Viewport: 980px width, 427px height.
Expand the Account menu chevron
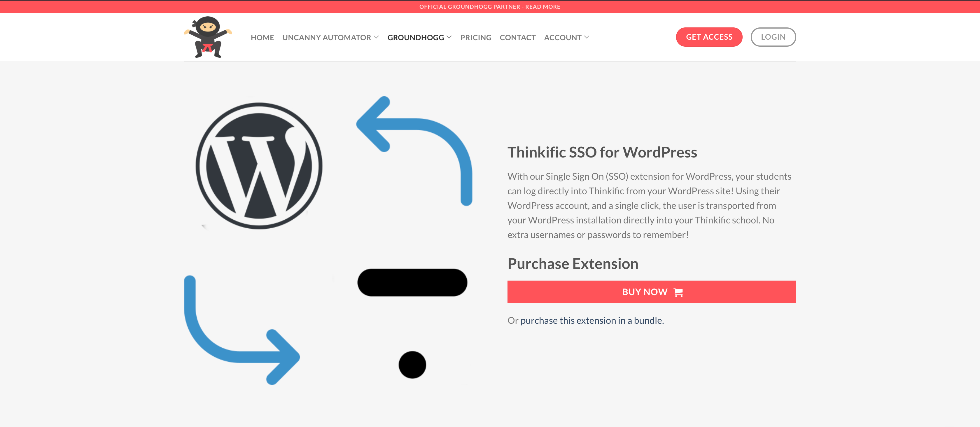click(x=587, y=37)
